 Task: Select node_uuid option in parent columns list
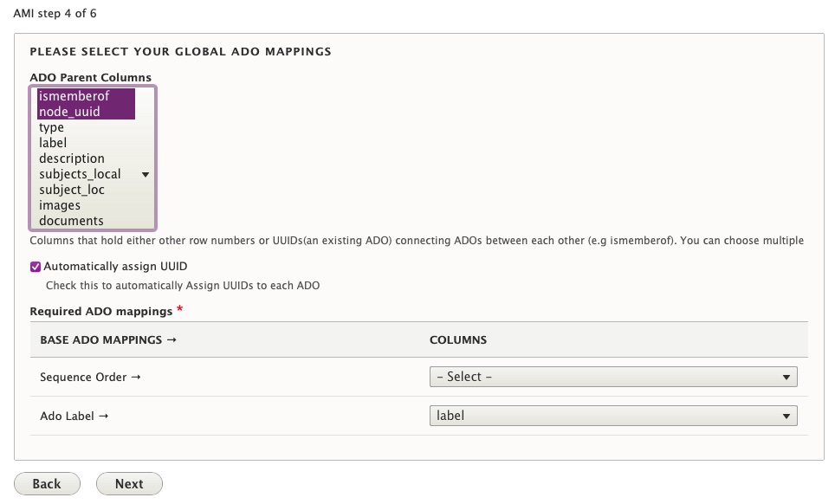[x=86, y=112]
